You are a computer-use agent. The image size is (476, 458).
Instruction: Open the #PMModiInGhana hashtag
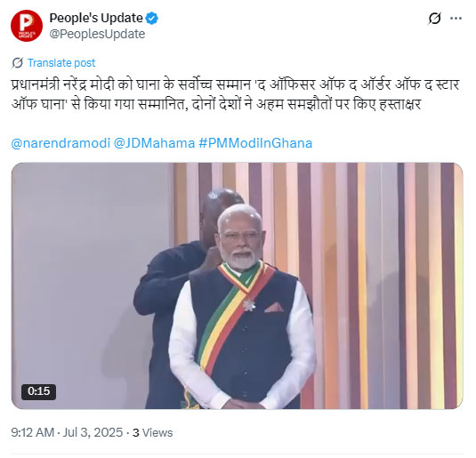tap(255, 143)
